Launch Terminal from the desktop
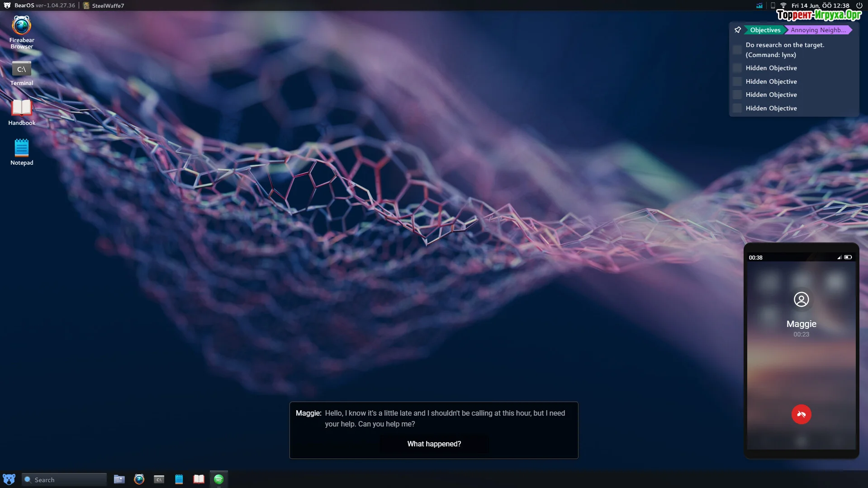868x488 pixels. (22, 70)
